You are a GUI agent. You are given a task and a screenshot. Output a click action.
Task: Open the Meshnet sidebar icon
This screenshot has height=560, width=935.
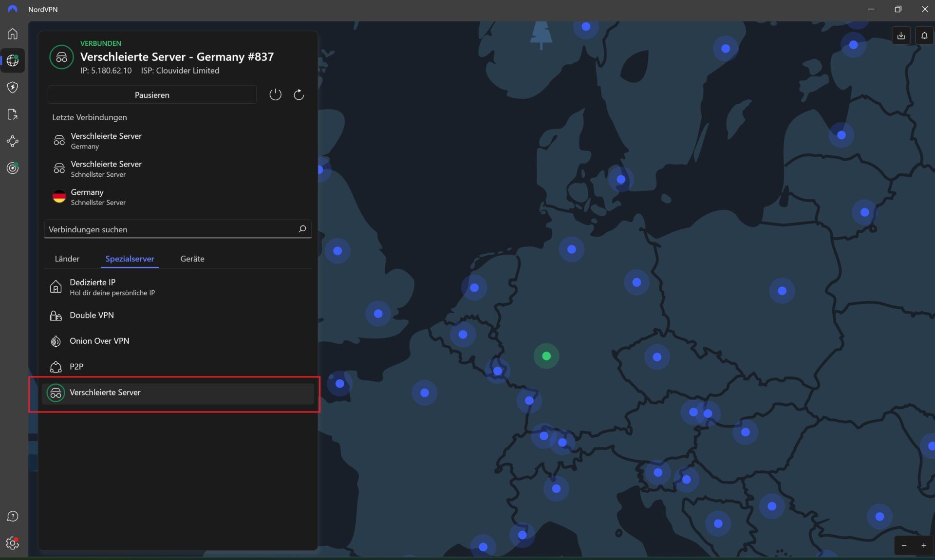tap(13, 141)
